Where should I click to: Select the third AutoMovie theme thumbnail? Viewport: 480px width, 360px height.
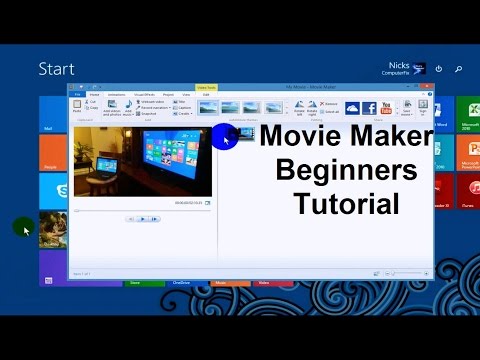click(x=252, y=108)
